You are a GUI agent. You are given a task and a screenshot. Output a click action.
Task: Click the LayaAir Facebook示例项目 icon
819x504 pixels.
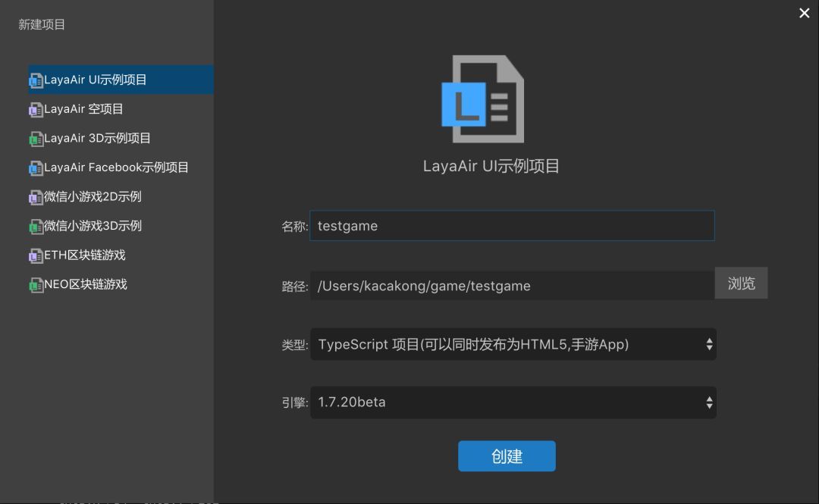click(36, 167)
